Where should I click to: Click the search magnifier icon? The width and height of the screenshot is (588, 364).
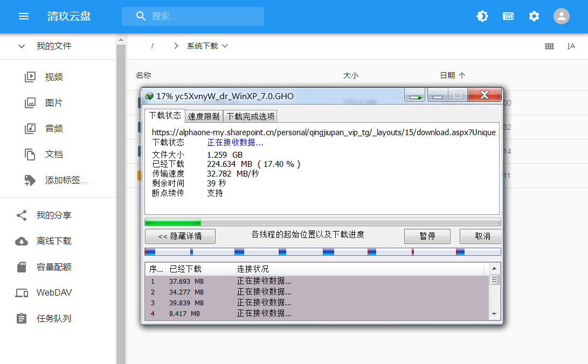click(141, 16)
